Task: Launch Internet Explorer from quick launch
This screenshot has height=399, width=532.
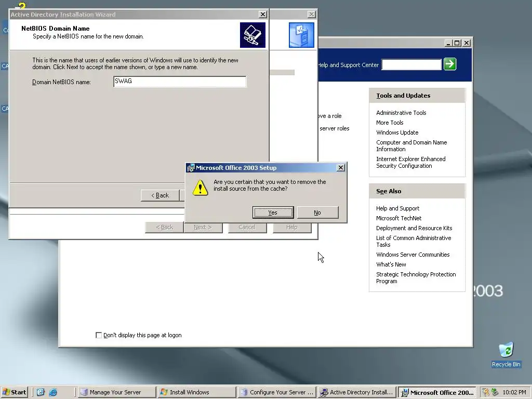Action: pyautogui.click(x=53, y=392)
